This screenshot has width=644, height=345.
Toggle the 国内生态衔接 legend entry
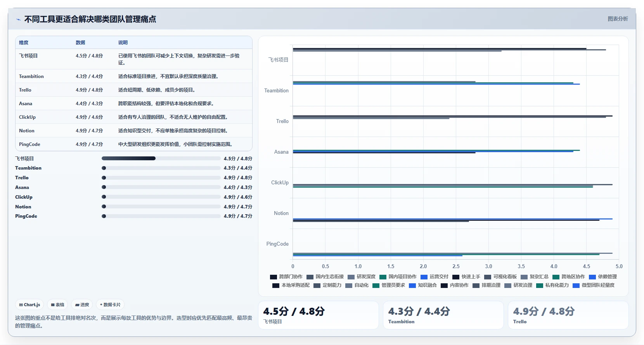point(325,277)
